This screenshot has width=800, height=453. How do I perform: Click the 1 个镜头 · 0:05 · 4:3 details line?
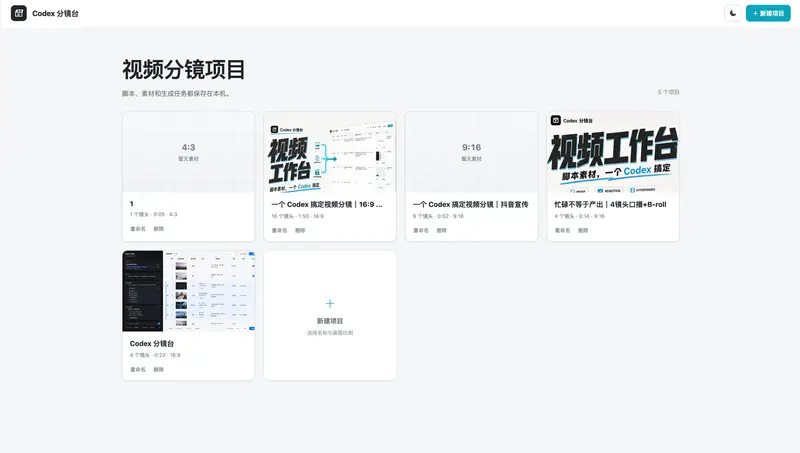click(x=153, y=214)
